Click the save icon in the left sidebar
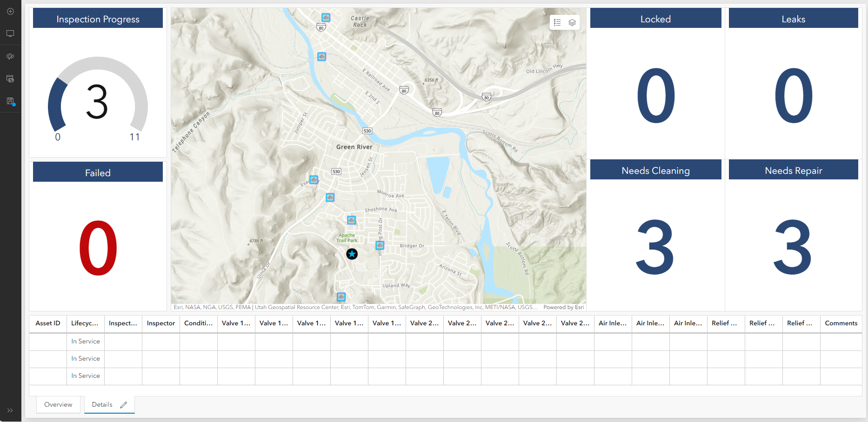 10,102
